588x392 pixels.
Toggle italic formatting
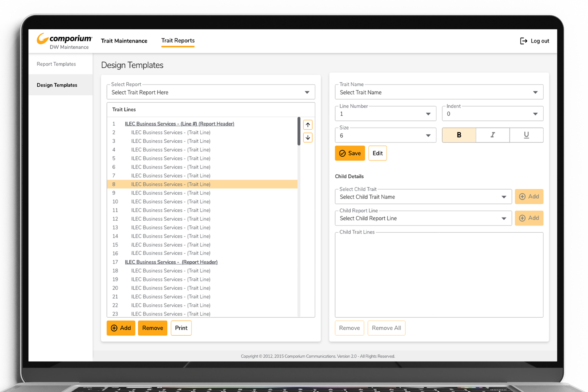click(x=493, y=135)
